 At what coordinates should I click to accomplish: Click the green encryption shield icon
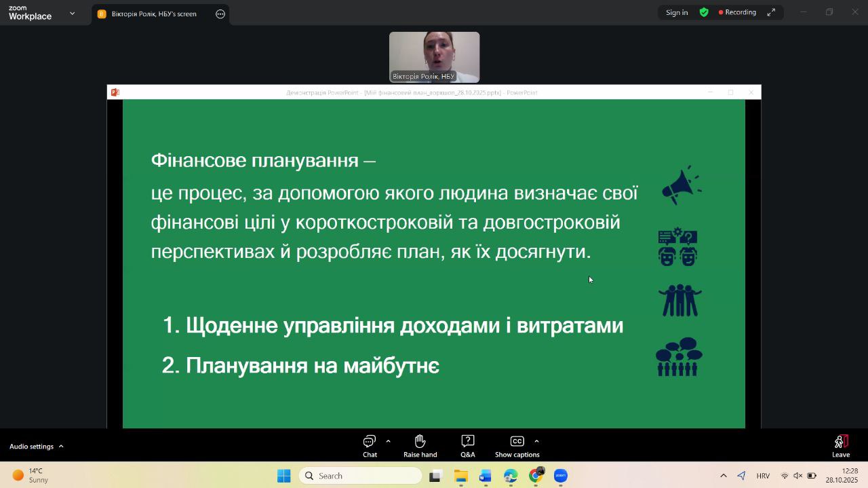704,12
